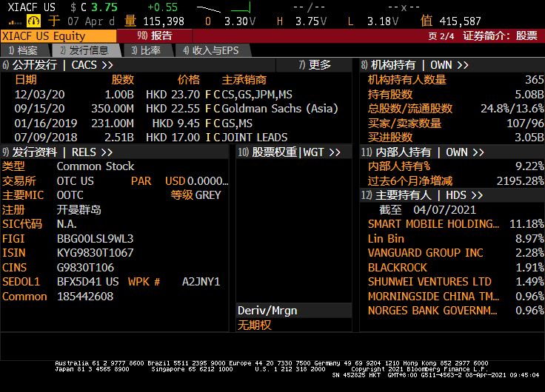
Task: Click holder NORGES BANK GOVERNM
Action: click(432, 311)
